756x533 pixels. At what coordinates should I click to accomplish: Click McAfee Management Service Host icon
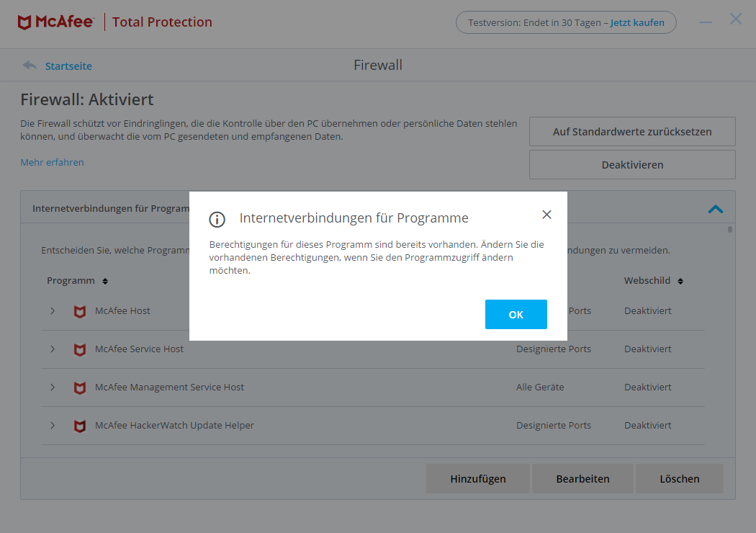[x=80, y=388]
